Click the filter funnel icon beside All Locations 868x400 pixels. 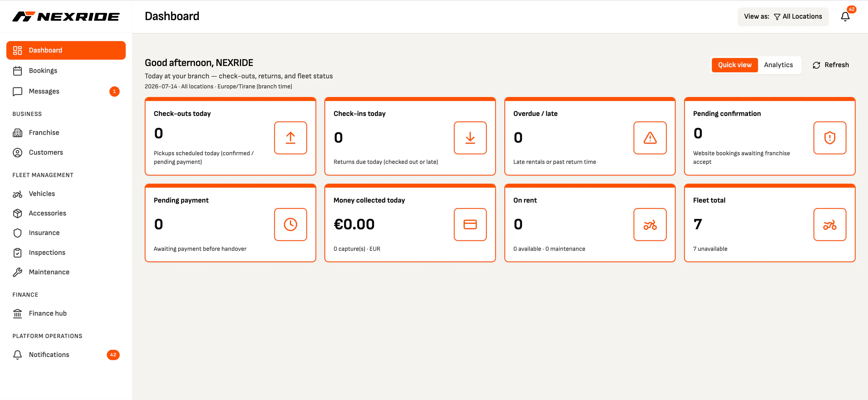(777, 17)
